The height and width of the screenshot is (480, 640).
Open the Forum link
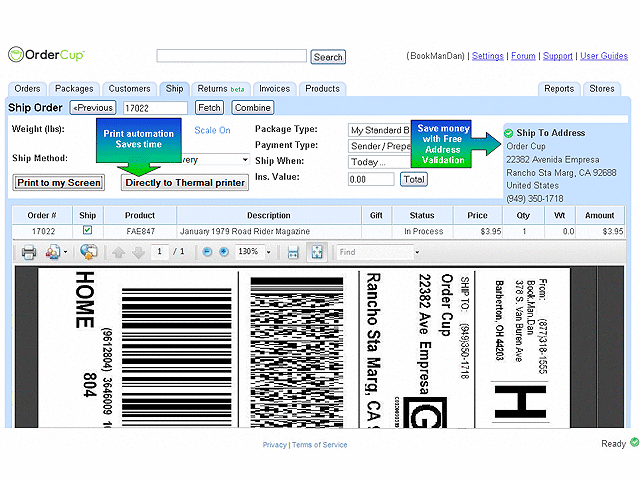click(x=523, y=56)
